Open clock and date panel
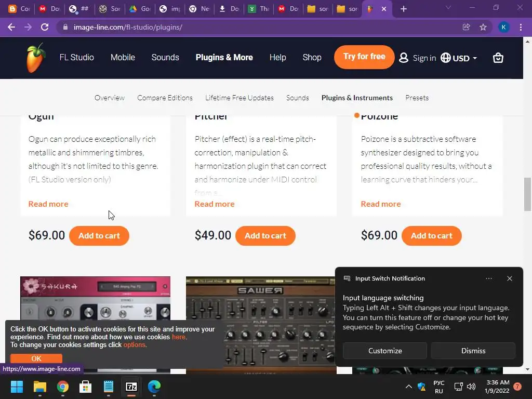 click(497, 387)
